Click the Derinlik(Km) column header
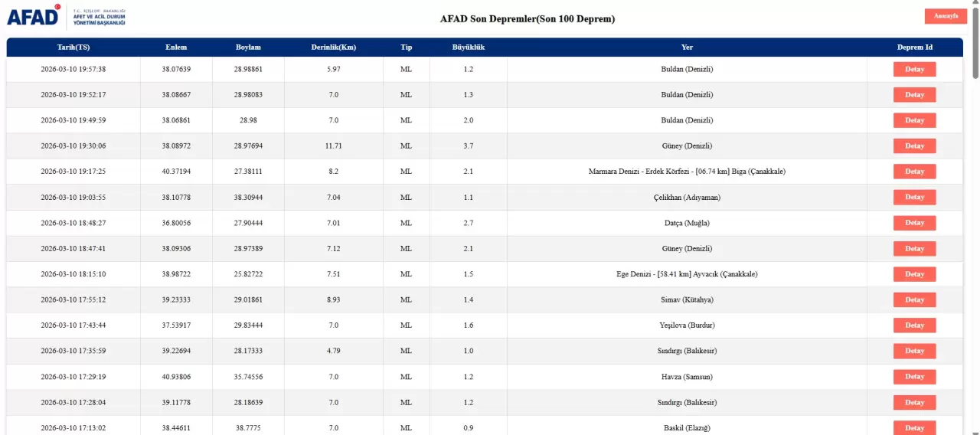Screen dimensions: 980x435 333,47
